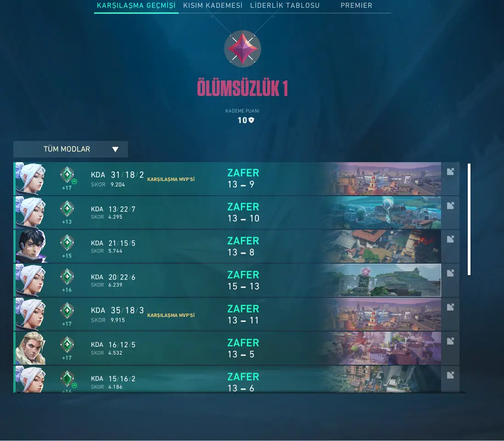Open the LİDERLİK TABLOSU tab
Viewport: 504px width, 441px height.
click(285, 6)
